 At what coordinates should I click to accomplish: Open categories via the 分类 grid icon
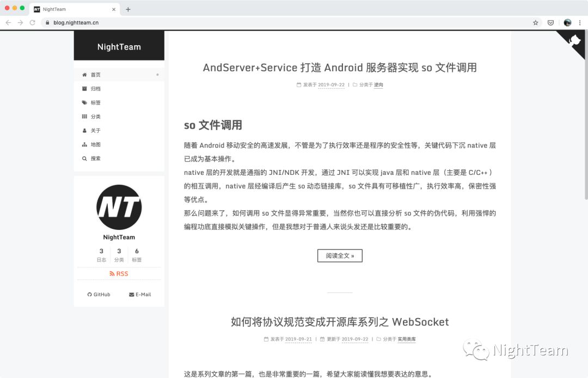click(85, 116)
